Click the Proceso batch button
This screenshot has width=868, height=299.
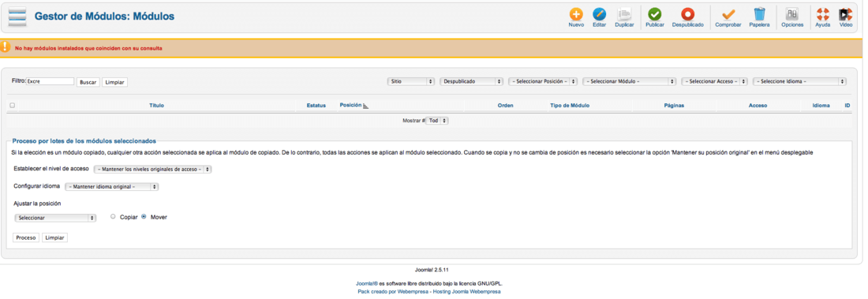[26, 237]
